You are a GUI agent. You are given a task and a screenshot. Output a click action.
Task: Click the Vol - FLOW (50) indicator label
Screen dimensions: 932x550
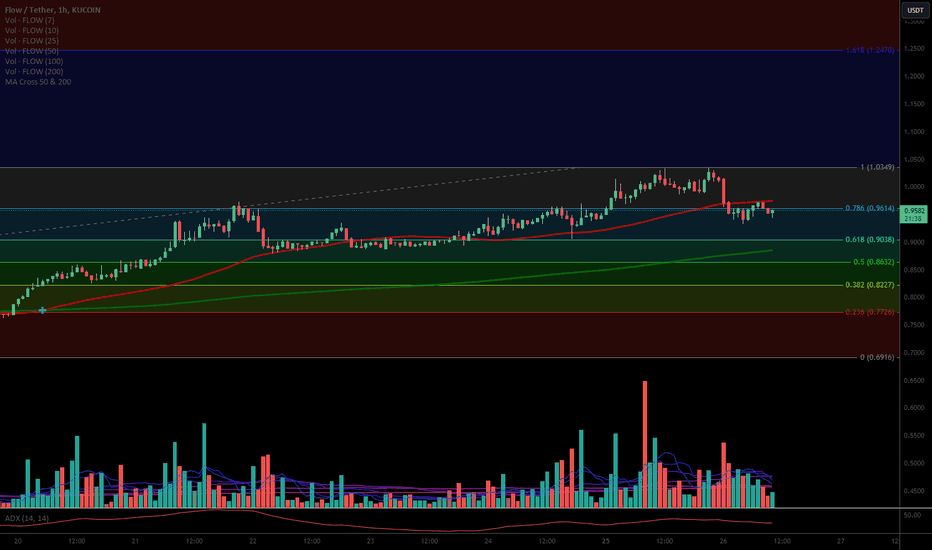click(x=32, y=51)
